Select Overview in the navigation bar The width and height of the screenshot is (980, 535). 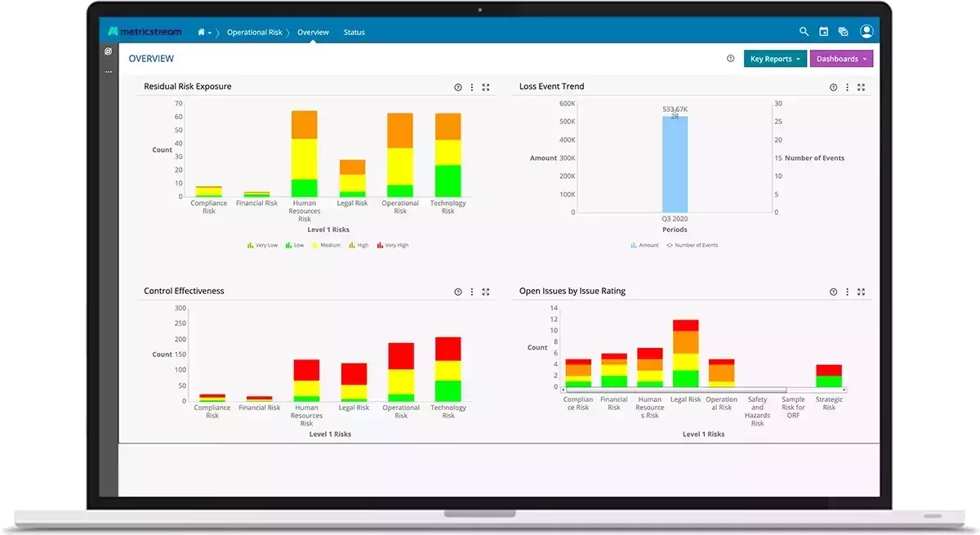pos(313,33)
